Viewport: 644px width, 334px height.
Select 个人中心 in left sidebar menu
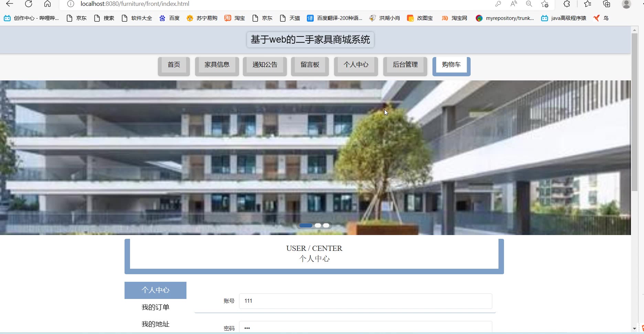tap(155, 290)
